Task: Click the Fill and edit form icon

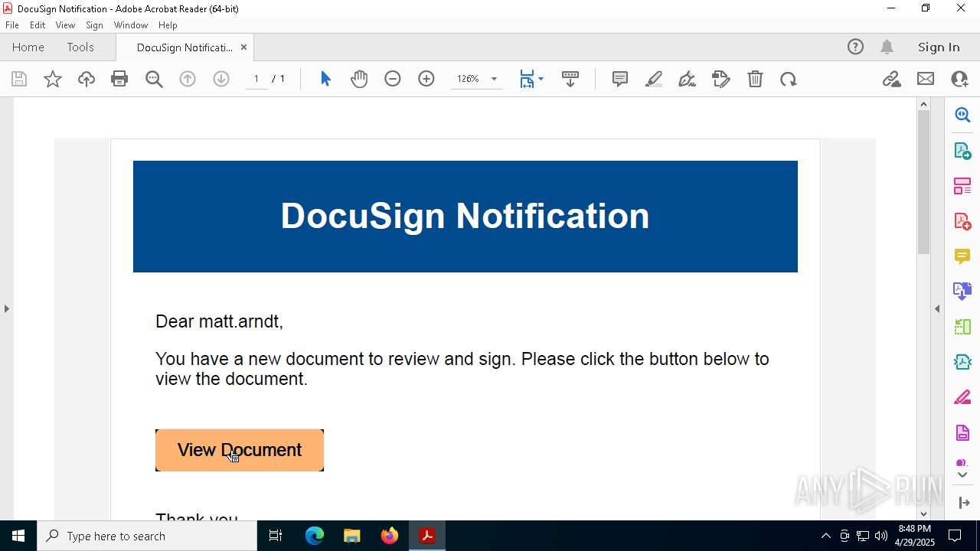Action: click(x=721, y=79)
